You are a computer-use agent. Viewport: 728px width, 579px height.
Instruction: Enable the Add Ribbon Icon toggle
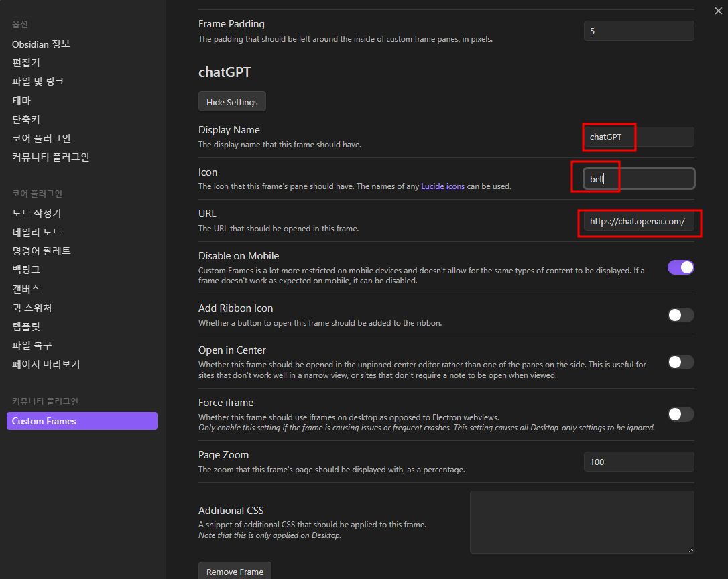coord(680,315)
